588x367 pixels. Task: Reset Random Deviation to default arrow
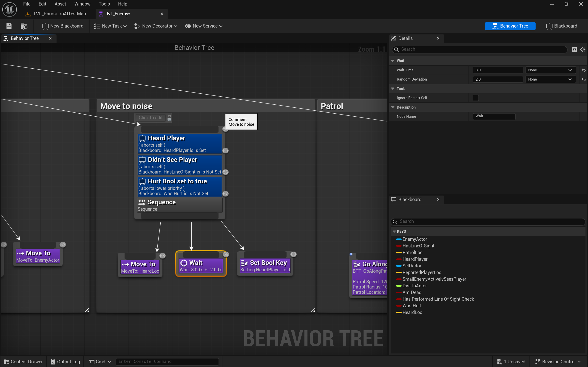click(x=583, y=79)
